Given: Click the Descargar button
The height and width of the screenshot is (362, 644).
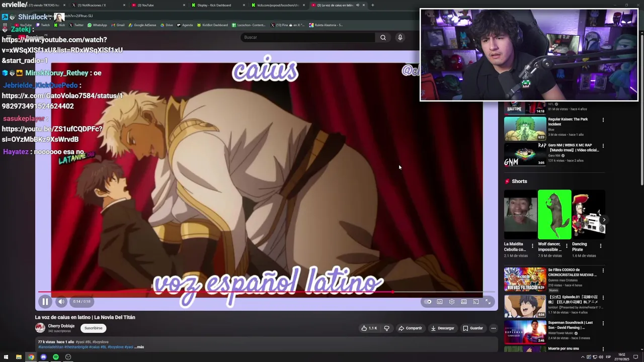Looking at the screenshot, I should [x=442, y=328].
